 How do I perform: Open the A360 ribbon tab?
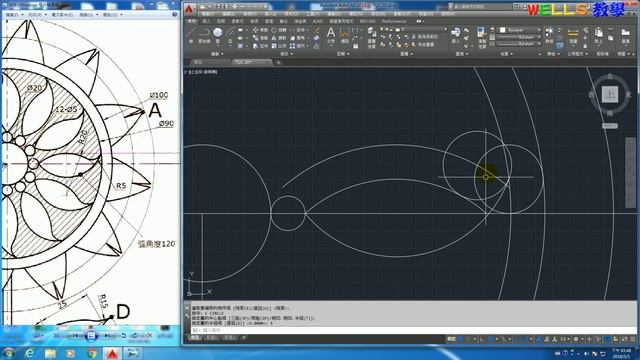tap(317, 21)
